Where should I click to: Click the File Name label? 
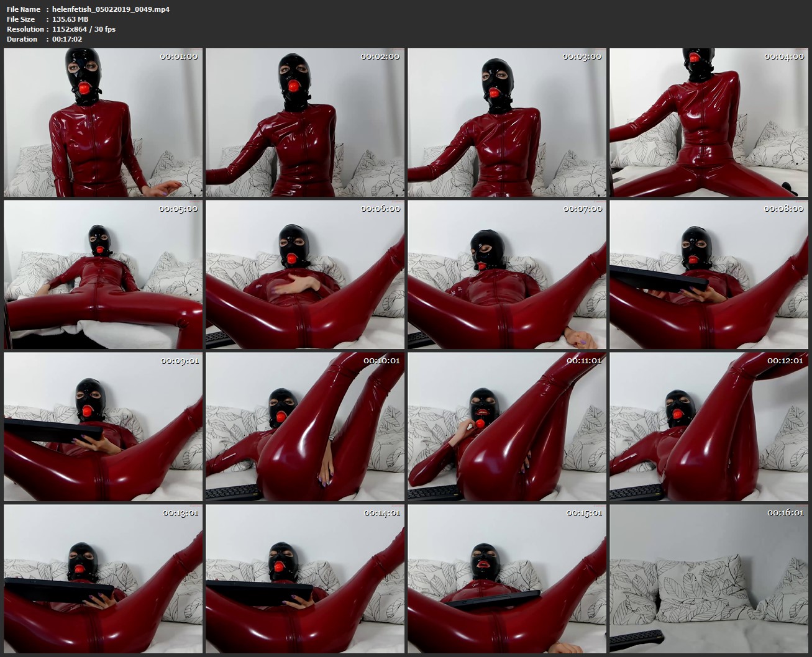coord(24,9)
